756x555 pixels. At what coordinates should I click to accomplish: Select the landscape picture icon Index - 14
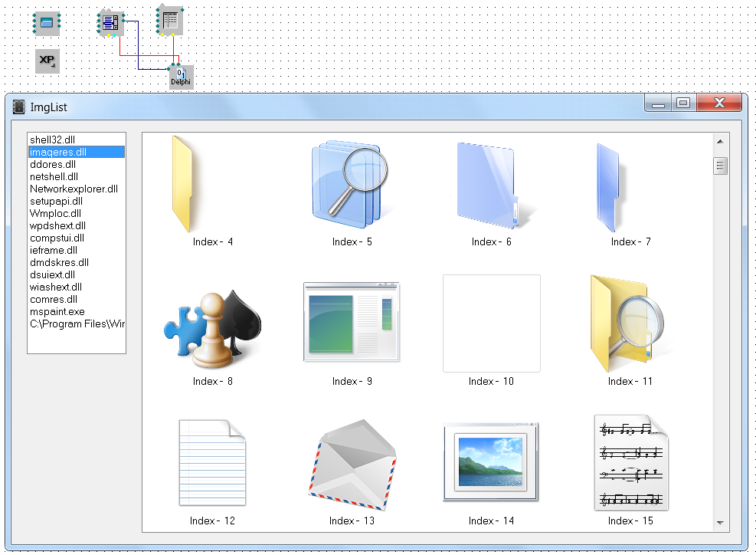tap(491, 461)
